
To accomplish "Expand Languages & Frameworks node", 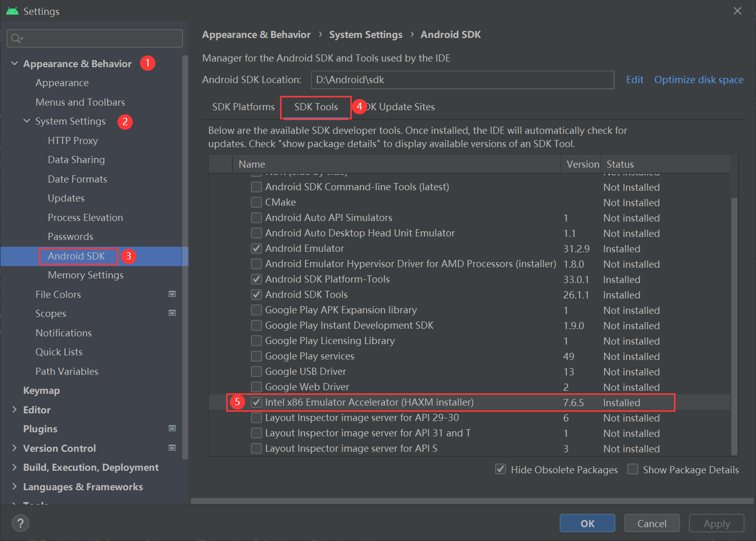I will pos(14,486).
